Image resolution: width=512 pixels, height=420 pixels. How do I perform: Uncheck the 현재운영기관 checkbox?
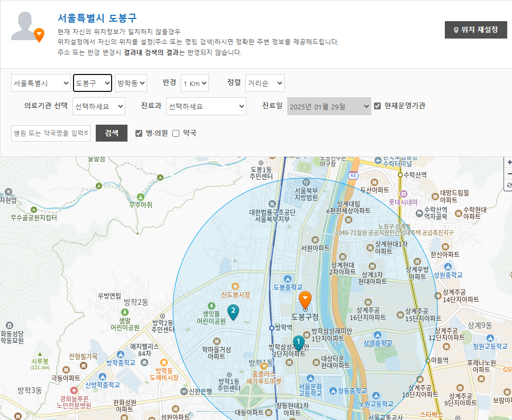[377, 106]
